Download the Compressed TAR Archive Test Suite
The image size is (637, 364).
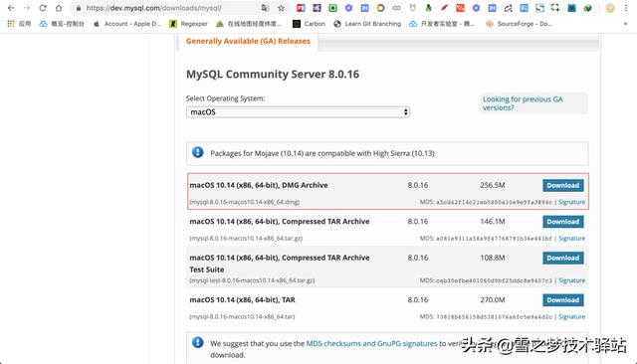coord(563,258)
